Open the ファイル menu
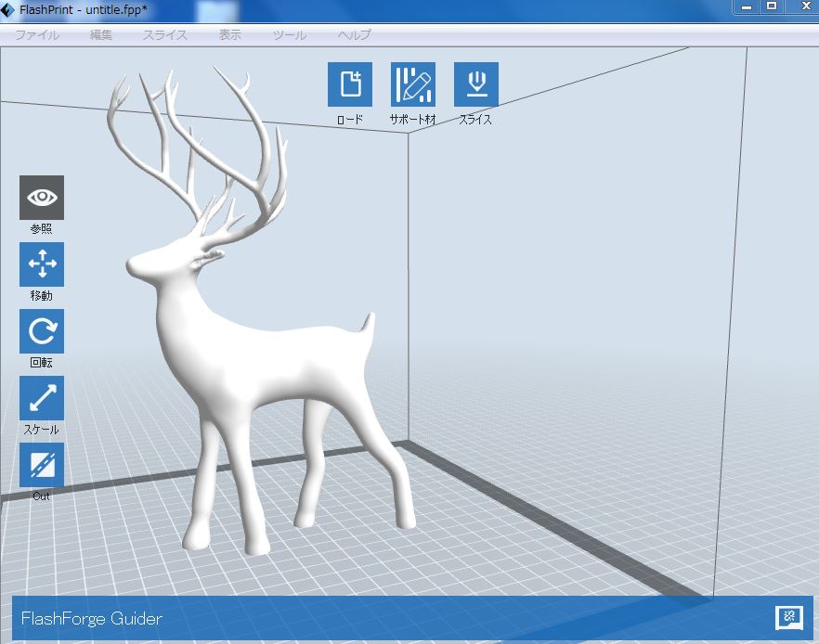 pyautogui.click(x=37, y=35)
